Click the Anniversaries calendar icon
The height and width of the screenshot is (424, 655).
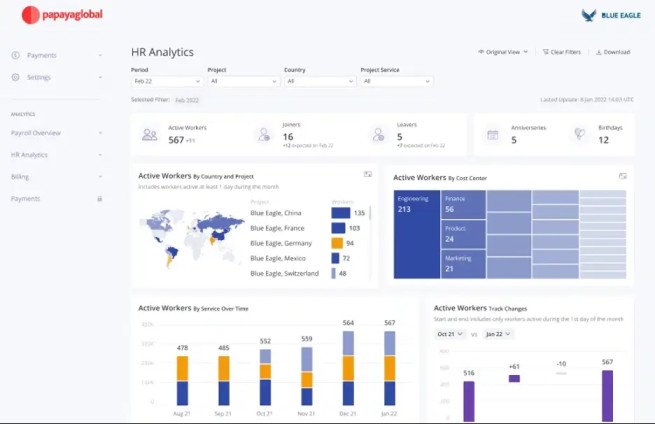click(x=493, y=135)
